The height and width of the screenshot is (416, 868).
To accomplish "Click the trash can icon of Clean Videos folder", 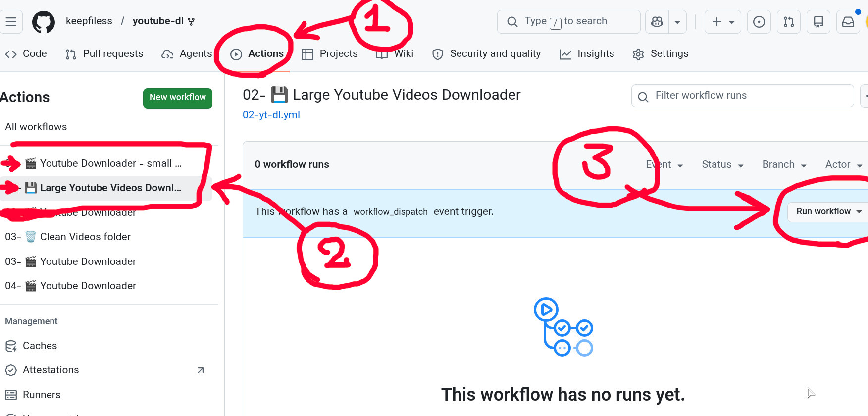I will [x=31, y=237].
